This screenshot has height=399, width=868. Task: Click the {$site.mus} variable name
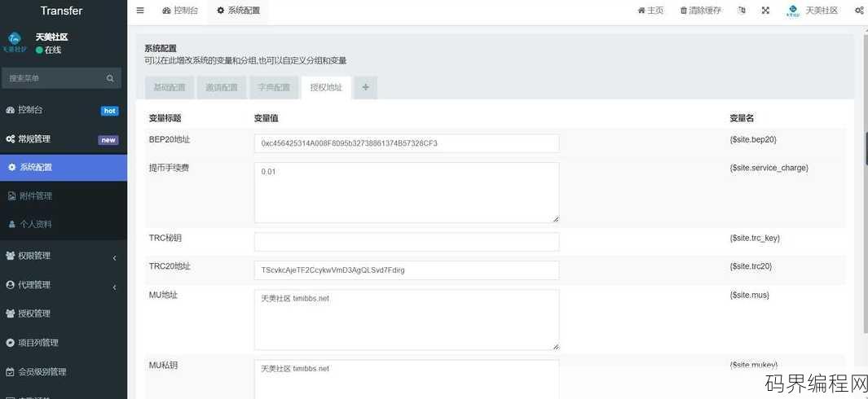[x=750, y=295]
